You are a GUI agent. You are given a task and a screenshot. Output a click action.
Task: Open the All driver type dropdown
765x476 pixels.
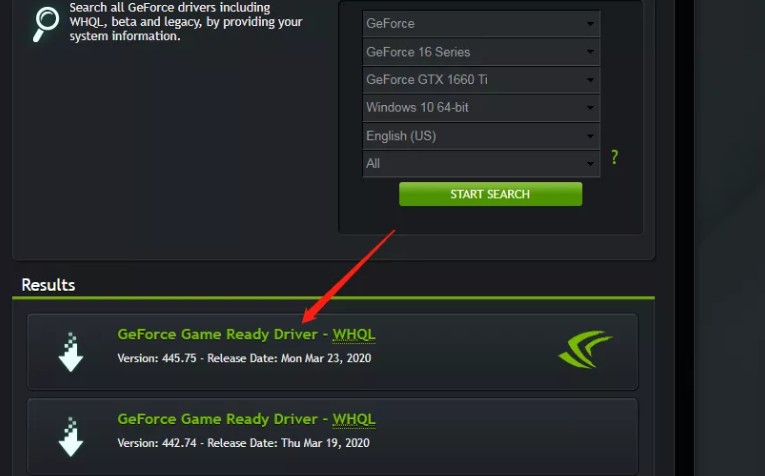(x=481, y=163)
